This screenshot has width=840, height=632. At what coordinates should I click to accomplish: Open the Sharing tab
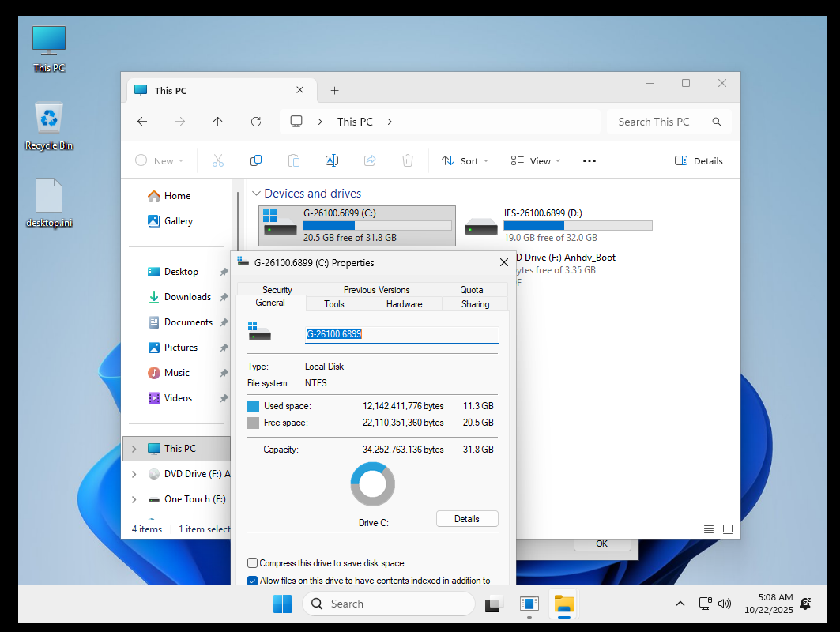pyautogui.click(x=475, y=303)
